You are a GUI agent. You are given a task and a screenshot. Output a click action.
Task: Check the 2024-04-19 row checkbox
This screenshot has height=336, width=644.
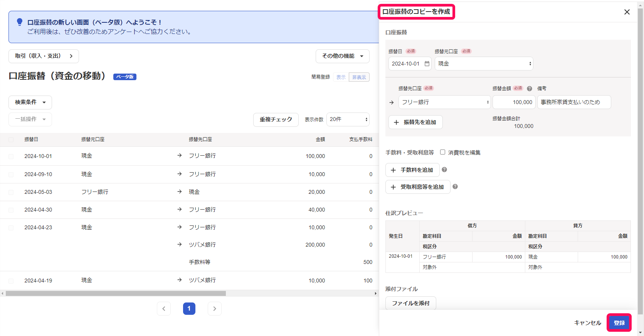11,281
